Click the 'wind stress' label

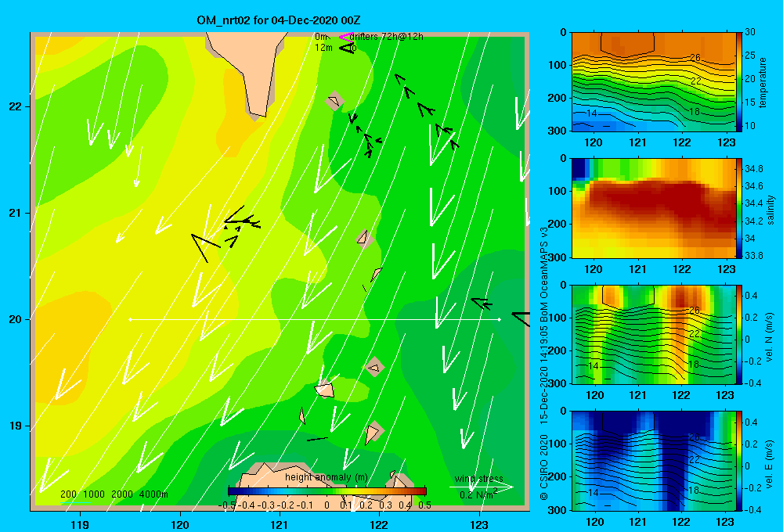point(479,479)
